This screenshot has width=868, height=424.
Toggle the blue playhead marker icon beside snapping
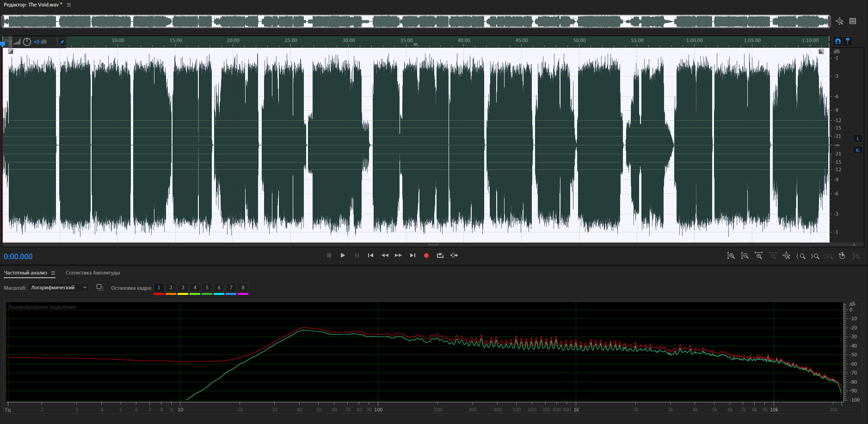(848, 41)
